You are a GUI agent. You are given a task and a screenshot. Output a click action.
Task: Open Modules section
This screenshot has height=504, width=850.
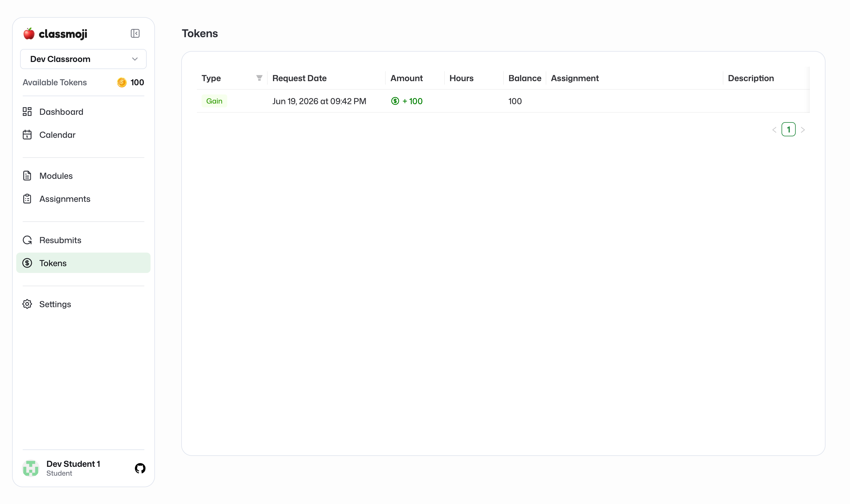[83, 176]
